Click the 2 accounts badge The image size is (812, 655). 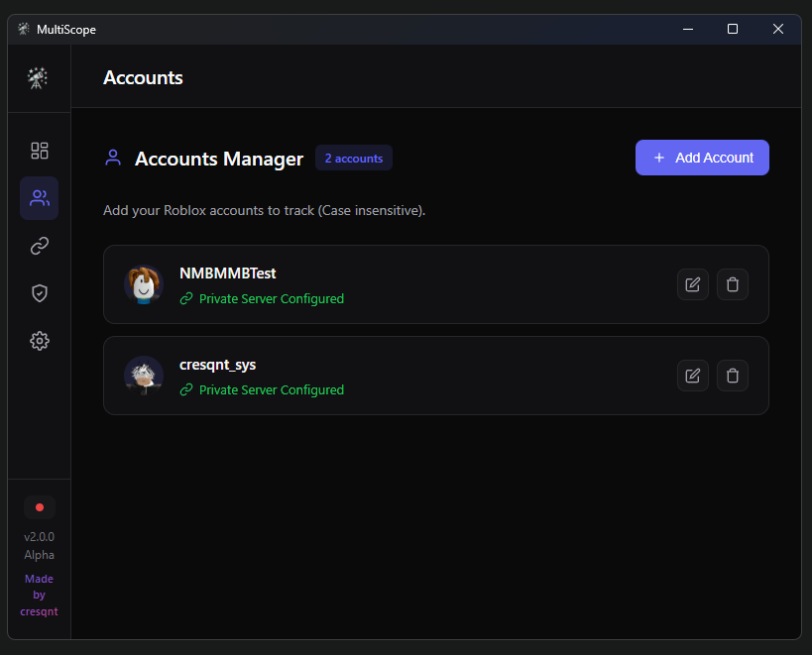point(353,158)
